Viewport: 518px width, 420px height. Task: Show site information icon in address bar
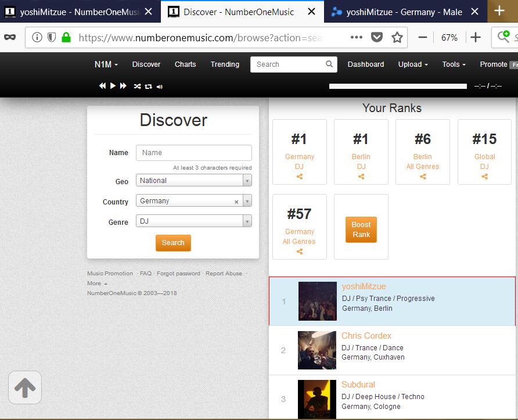point(37,37)
